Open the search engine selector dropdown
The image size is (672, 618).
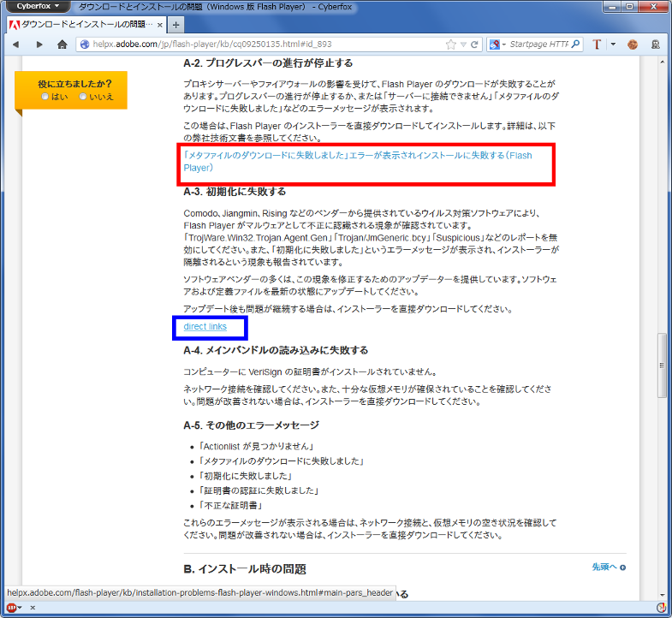click(x=504, y=45)
